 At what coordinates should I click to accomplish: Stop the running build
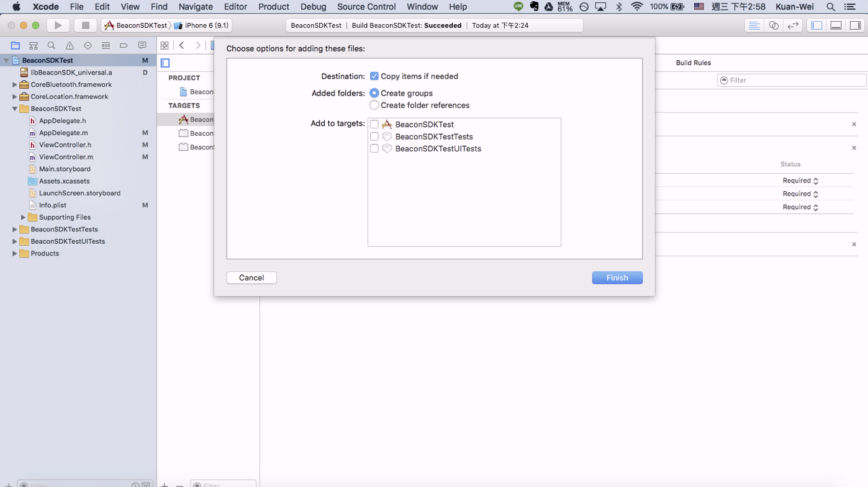click(86, 25)
